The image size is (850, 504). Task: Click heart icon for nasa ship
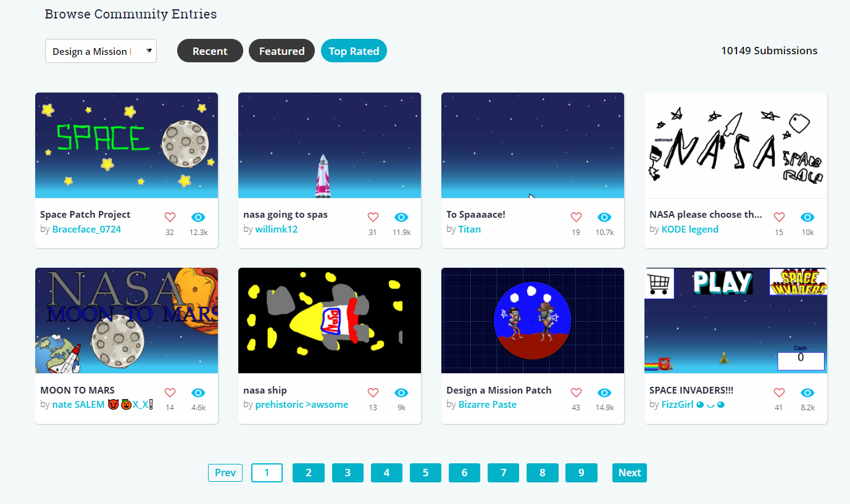(373, 393)
